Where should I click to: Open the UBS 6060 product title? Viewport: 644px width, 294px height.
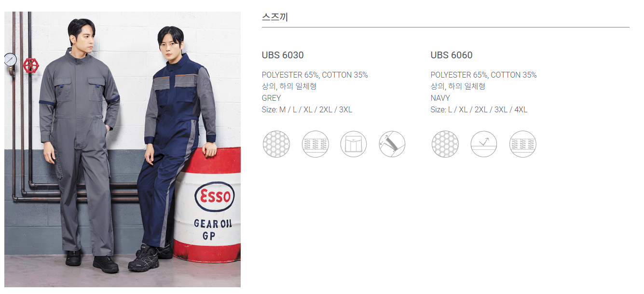coord(452,55)
